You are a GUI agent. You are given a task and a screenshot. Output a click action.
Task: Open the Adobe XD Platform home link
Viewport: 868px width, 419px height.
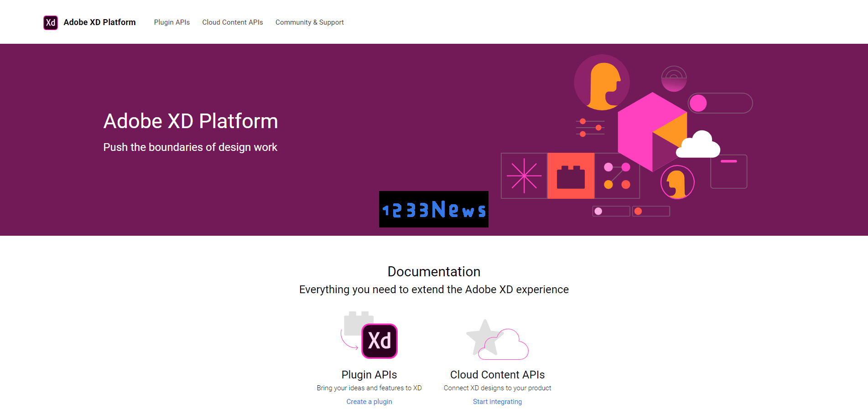pos(99,22)
